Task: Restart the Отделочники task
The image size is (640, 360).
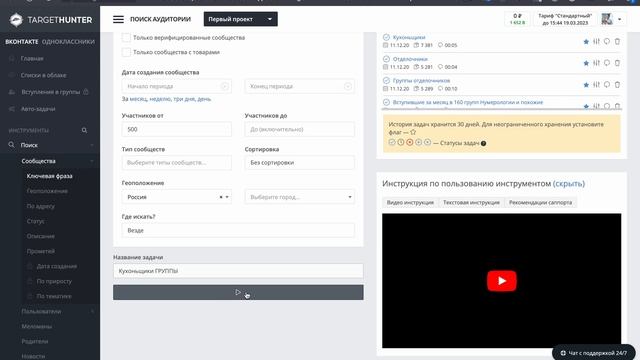Action: [x=607, y=63]
